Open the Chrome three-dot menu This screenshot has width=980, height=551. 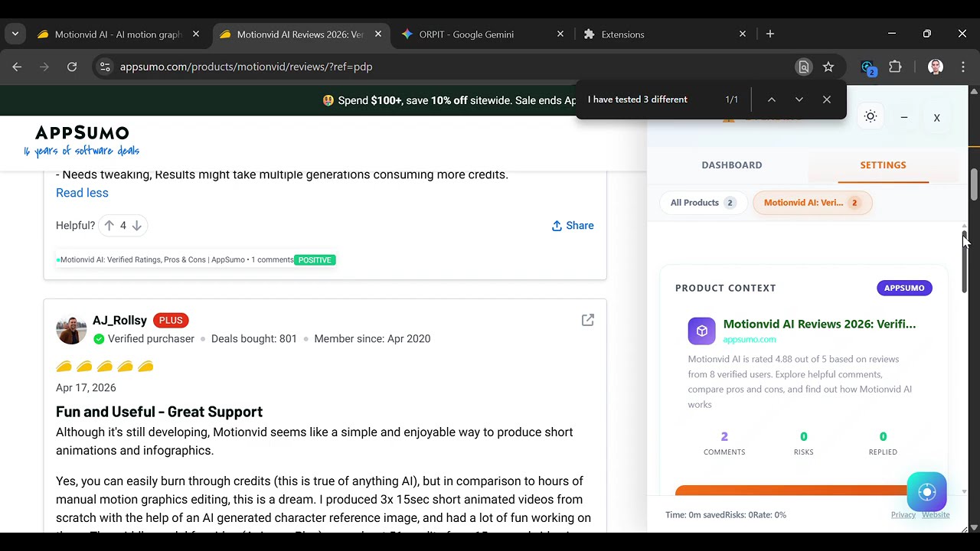pos(963,67)
